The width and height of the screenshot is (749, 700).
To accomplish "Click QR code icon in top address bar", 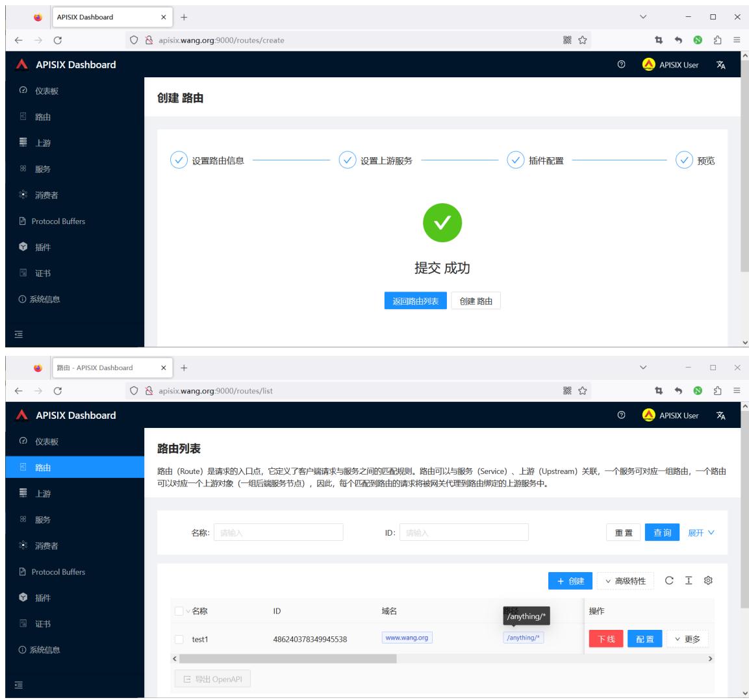I will [x=567, y=40].
